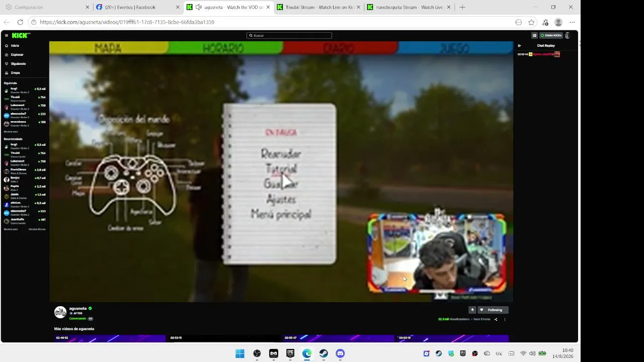Open the browser profile icon

[x=558, y=22]
